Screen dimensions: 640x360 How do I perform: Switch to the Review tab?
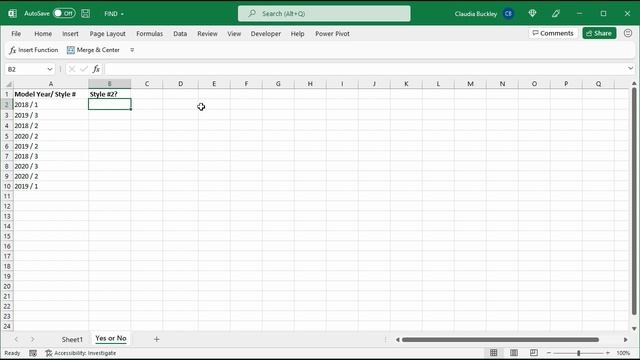(207, 34)
